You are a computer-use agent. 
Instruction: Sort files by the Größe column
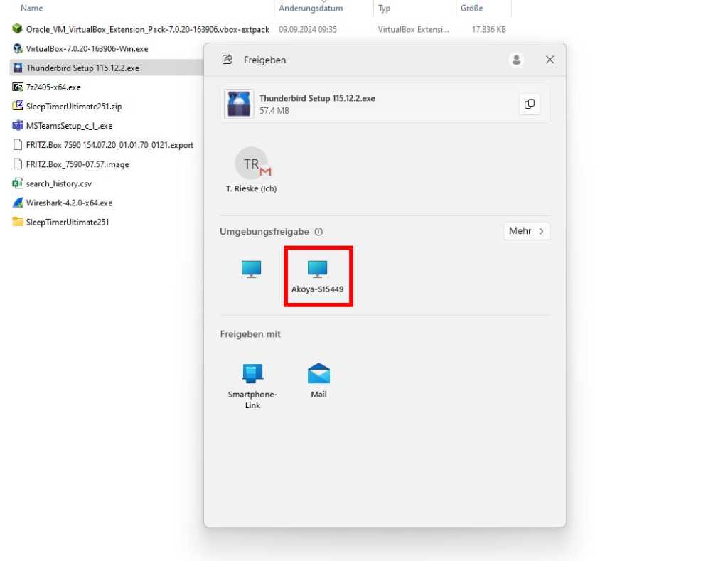coord(471,8)
